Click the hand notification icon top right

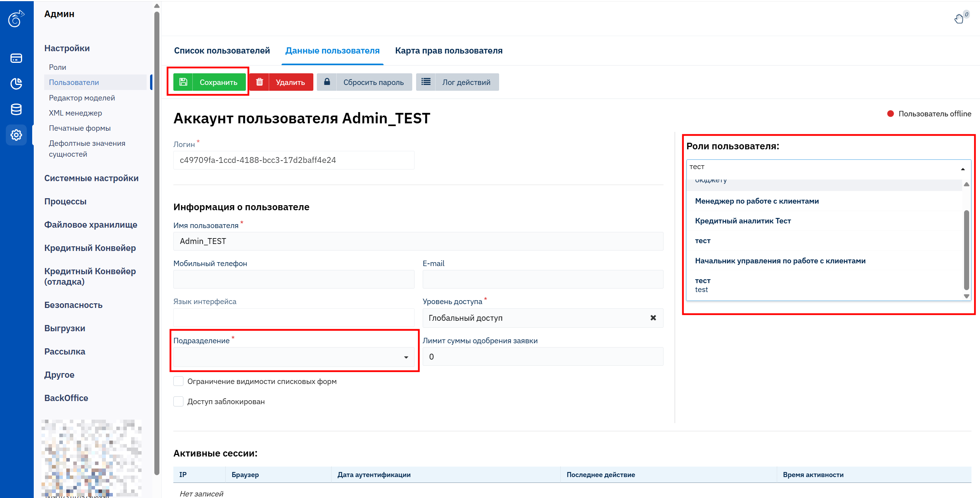coord(959,19)
